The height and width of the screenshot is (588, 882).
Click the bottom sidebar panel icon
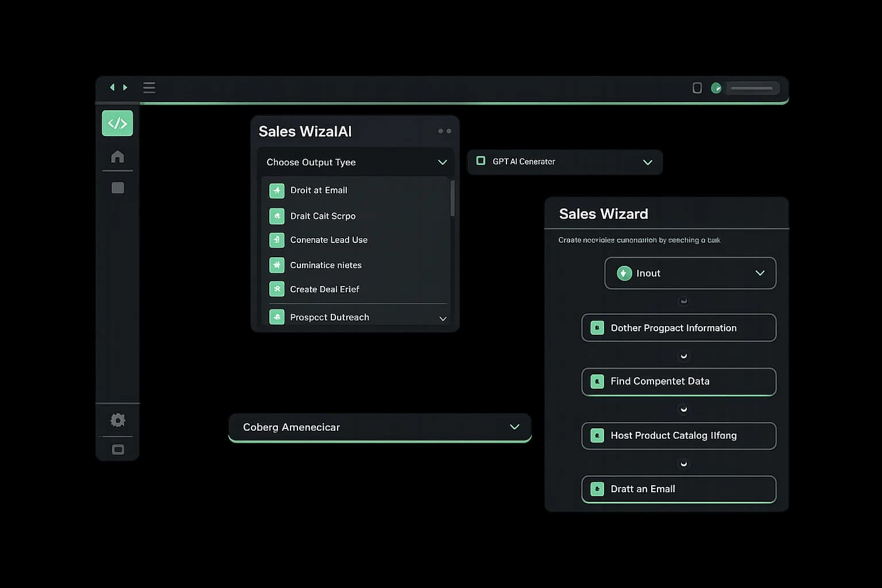[118, 449]
